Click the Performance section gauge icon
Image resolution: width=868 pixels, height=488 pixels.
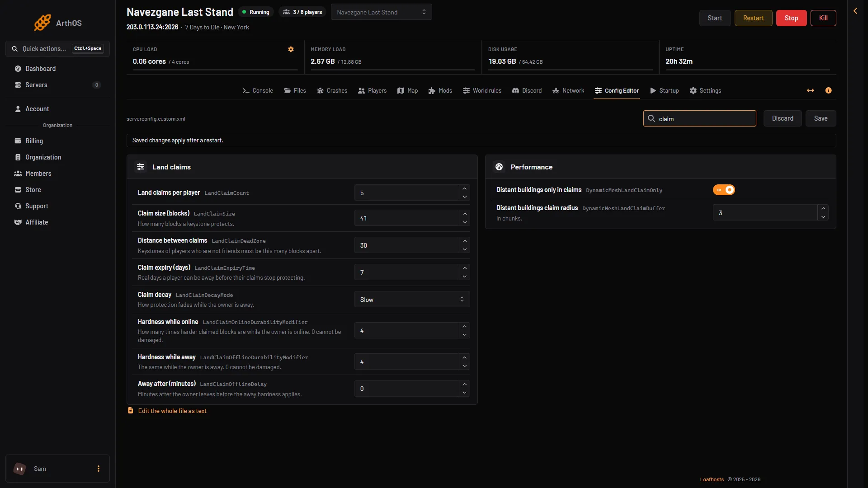499,167
